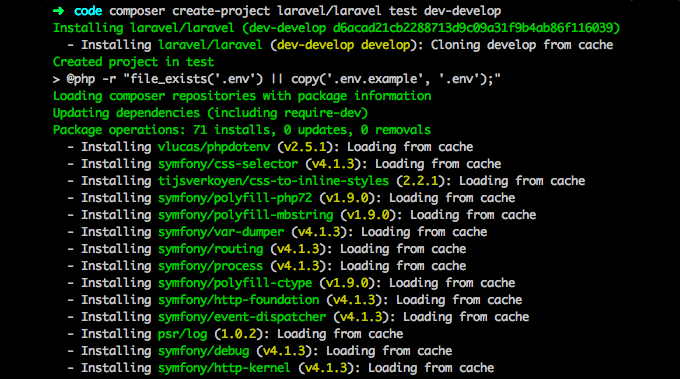Click the symfony/var-dumper package name
Screen dimensions: 680x379
pyautogui.click(x=221, y=232)
